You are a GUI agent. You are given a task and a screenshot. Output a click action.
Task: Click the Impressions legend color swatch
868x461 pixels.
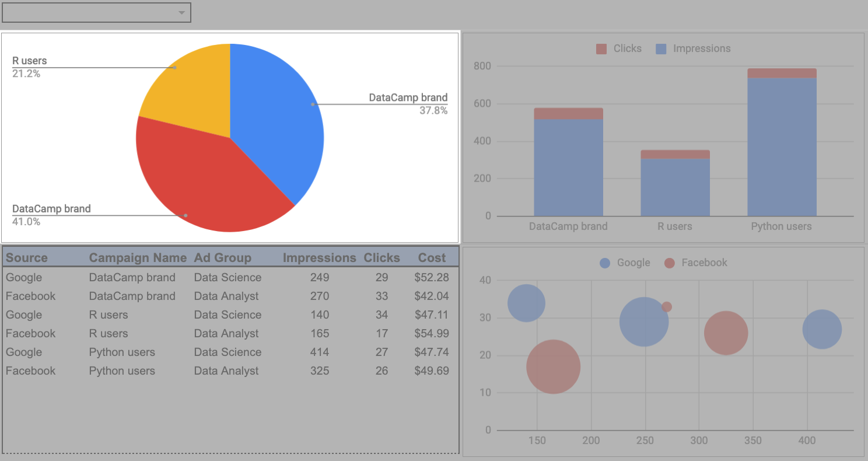pyautogui.click(x=661, y=49)
